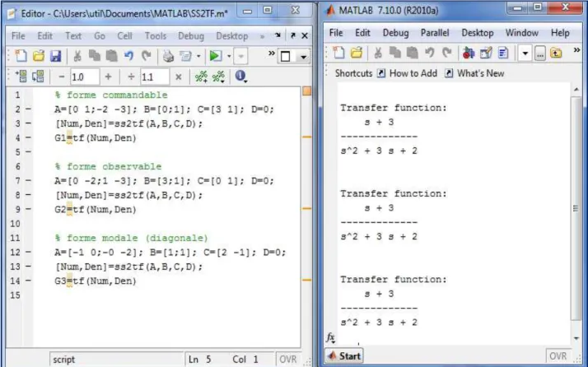The height and width of the screenshot is (367, 588).
Task: Cut selection using Editor scissors icon
Action: 77,56
